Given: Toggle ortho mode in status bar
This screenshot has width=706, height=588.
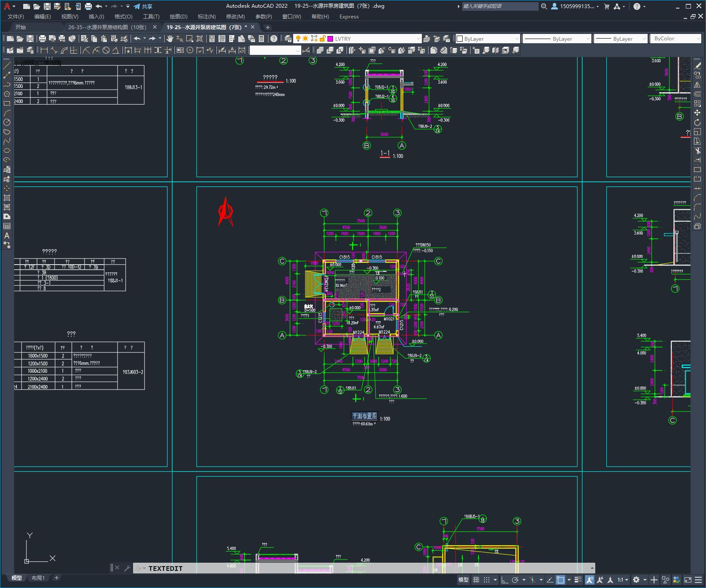Looking at the screenshot, I should coord(505,580).
